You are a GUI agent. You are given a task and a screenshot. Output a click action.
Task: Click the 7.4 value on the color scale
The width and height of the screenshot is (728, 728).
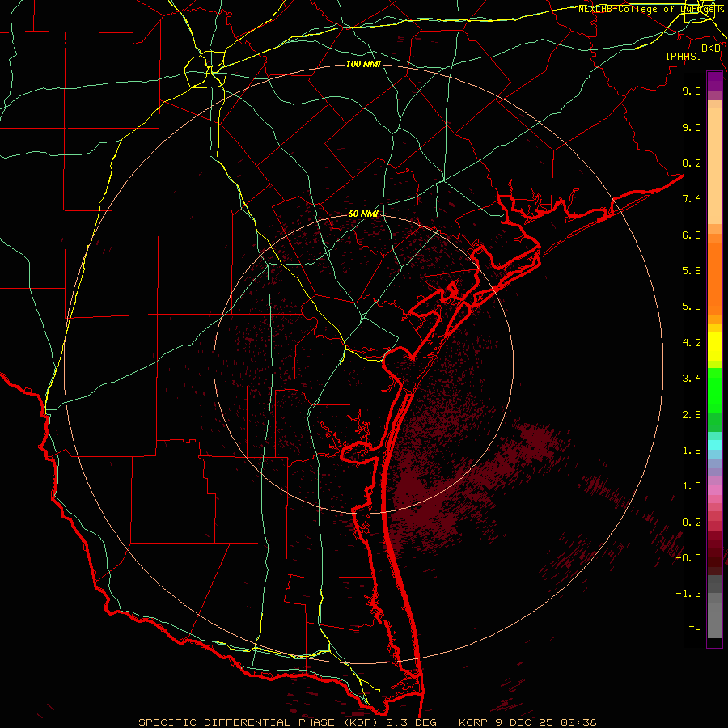692,199
